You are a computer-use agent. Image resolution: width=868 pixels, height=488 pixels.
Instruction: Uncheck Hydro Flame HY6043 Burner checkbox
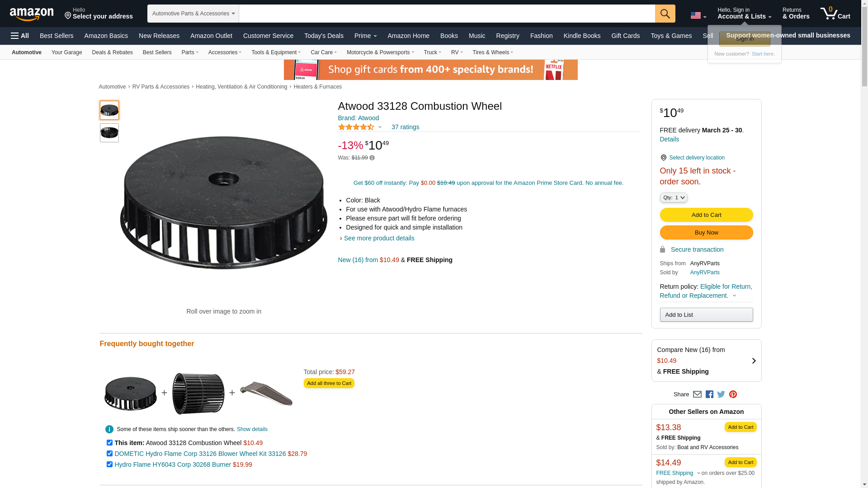(x=109, y=465)
